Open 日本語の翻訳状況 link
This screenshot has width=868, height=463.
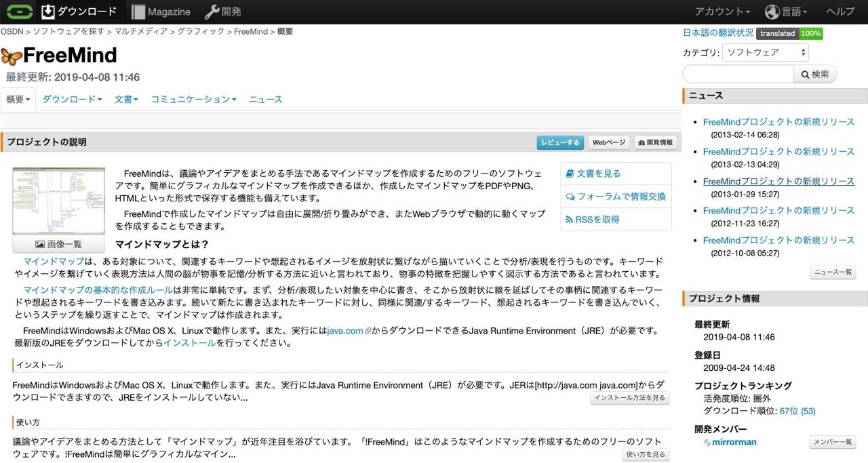click(x=718, y=33)
